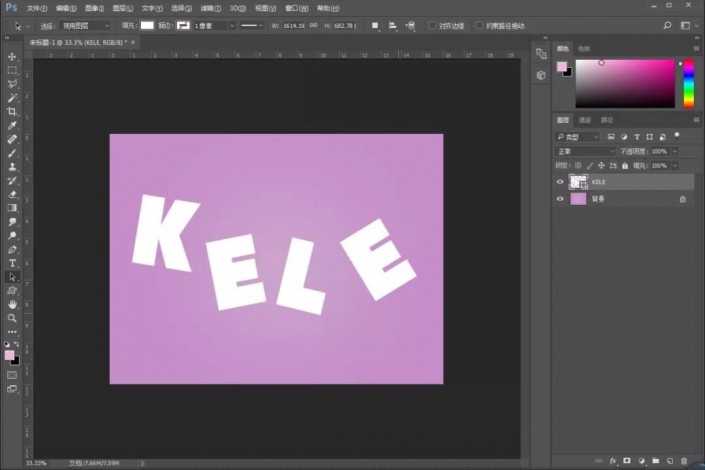Open the layer opacity dropdown
705x470 pixels.
pyautogui.click(x=673, y=151)
